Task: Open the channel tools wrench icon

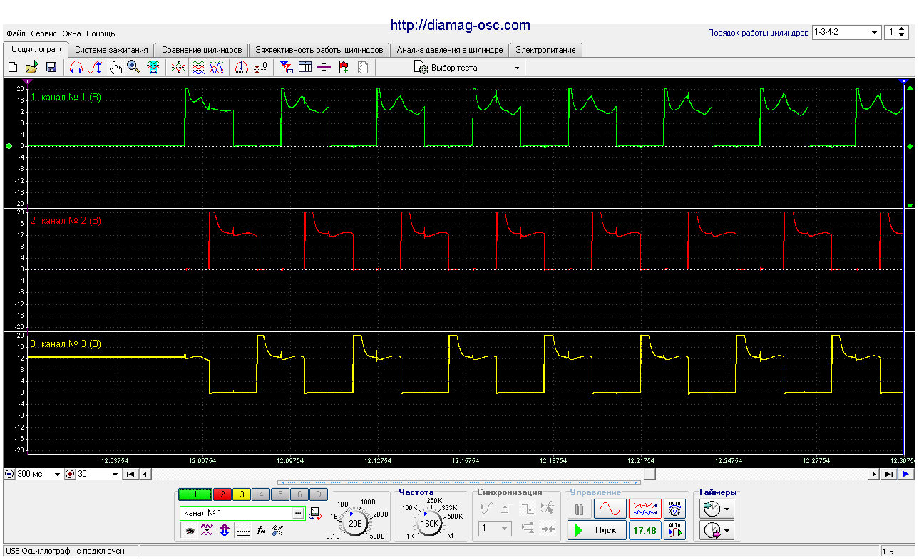Action: click(x=278, y=530)
